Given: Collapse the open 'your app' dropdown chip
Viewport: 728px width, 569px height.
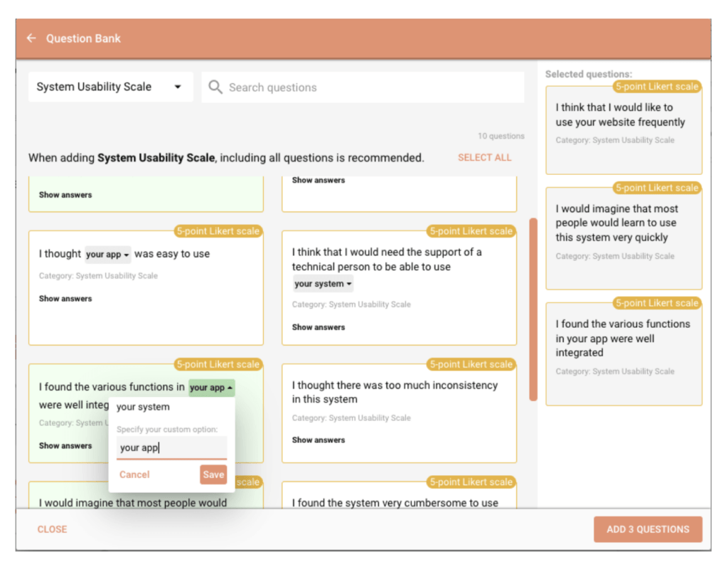Looking at the screenshot, I should (x=211, y=388).
